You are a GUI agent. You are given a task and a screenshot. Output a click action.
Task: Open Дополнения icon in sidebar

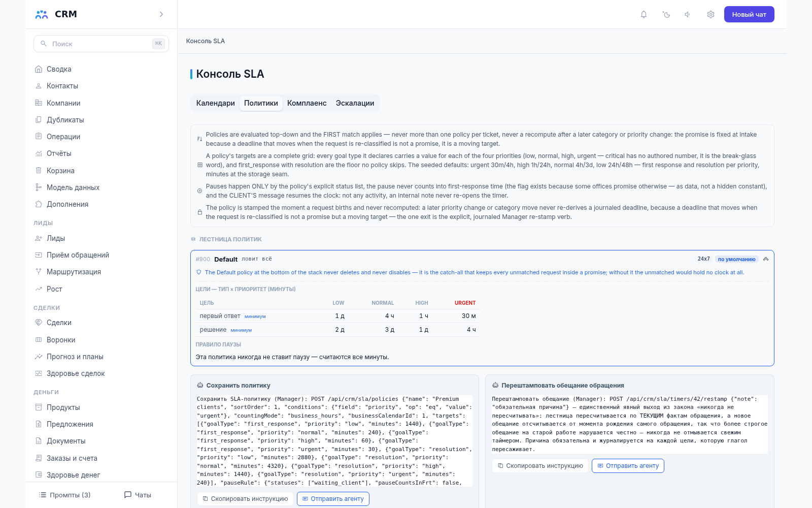tap(39, 204)
